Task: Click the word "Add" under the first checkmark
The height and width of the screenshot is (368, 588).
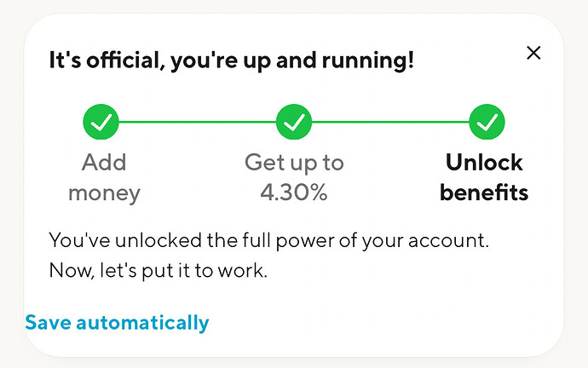Action: (104, 162)
